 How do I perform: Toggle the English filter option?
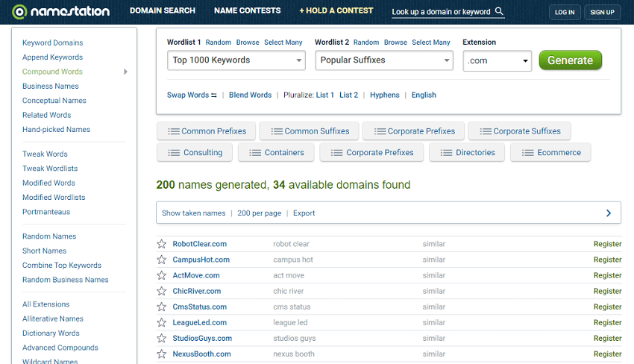click(424, 95)
